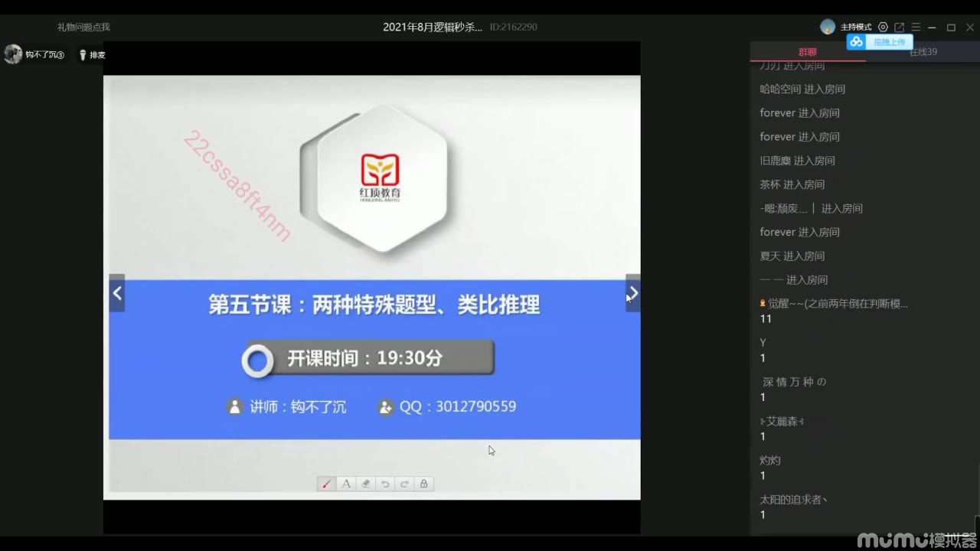Click the 拖拽上传 upload button
The height and width of the screenshot is (551, 980).
point(880,42)
